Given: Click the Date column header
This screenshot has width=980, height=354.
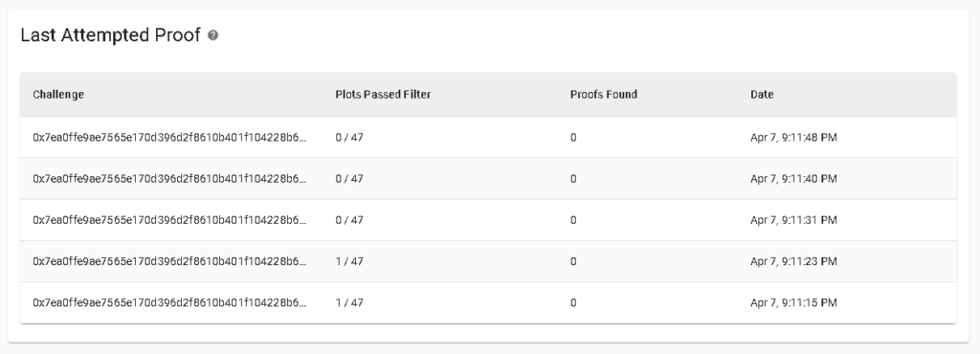Looking at the screenshot, I should click(762, 95).
